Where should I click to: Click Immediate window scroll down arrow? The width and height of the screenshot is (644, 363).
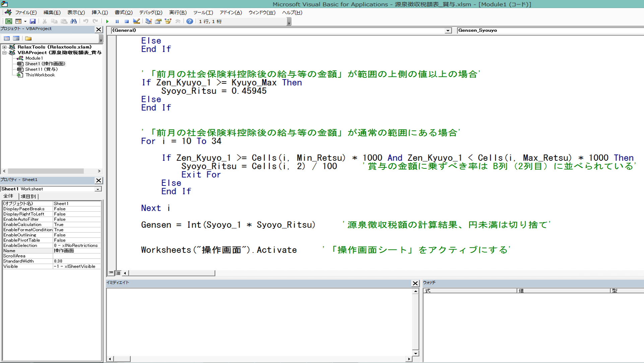click(x=415, y=353)
